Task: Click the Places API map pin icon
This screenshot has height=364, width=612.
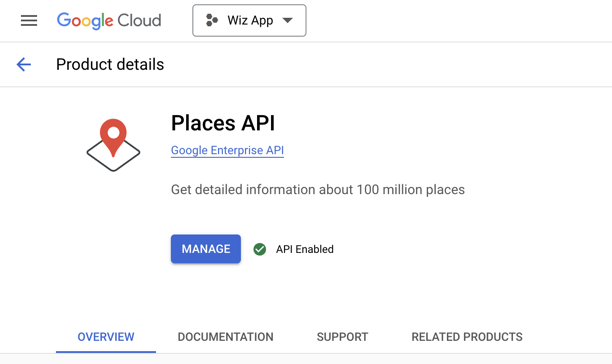Action: [x=113, y=145]
